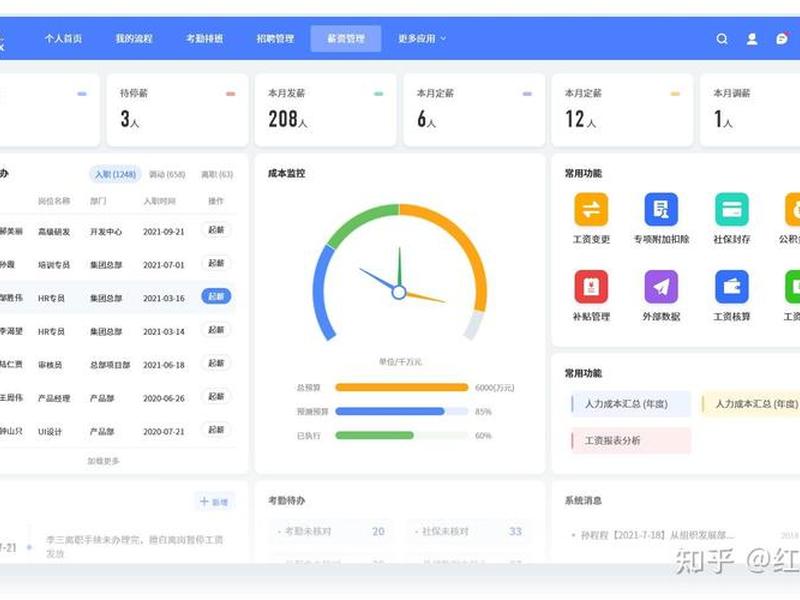Select the UI设计 position cell
The width and height of the screenshot is (800, 600).
tap(50, 432)
